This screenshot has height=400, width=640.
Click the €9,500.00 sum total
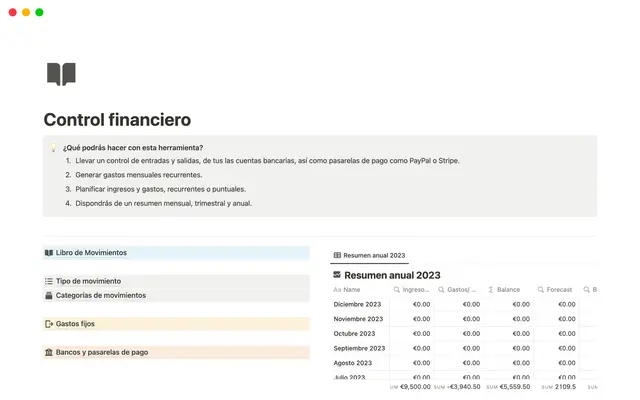click(x=415, y=387)
